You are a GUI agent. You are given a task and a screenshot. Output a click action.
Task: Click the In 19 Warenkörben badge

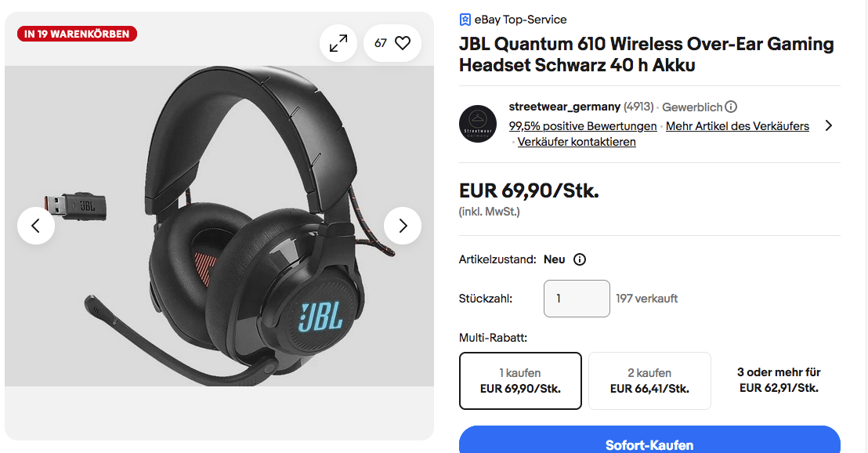tap(77, 34)
